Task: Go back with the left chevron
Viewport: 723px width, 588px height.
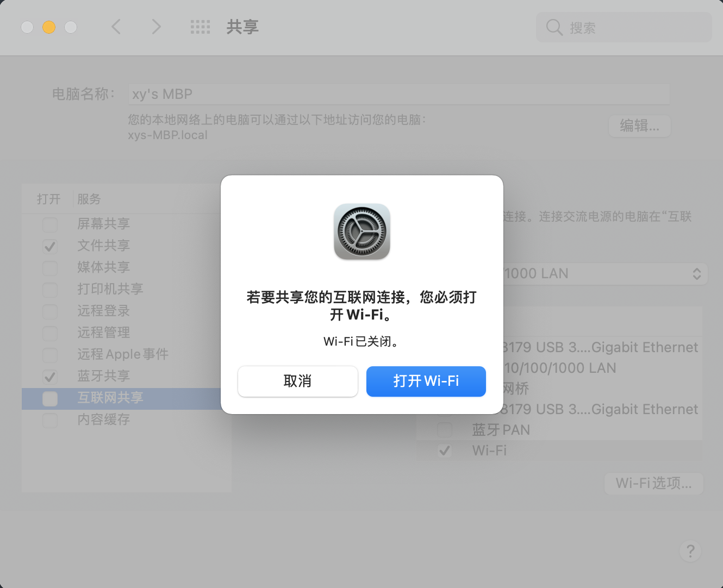Action: (x=116, y=27)
